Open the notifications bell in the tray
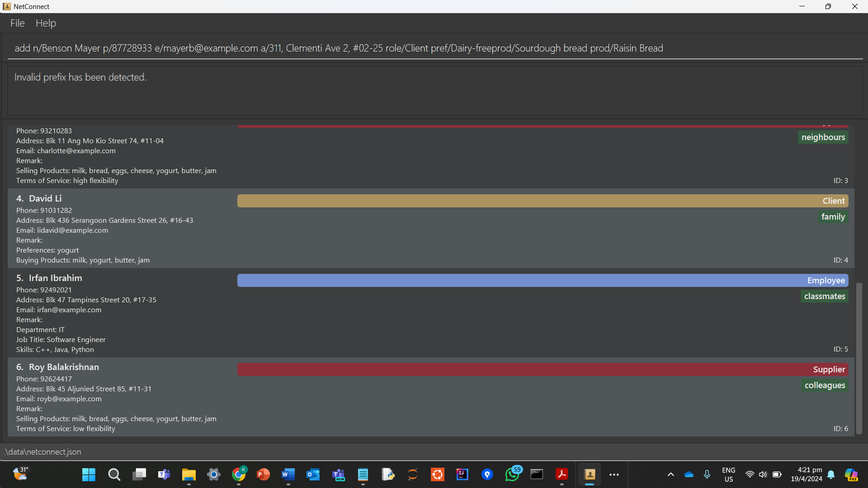The width and height of the screenshot is (868, 488). [x=831, y=474]
